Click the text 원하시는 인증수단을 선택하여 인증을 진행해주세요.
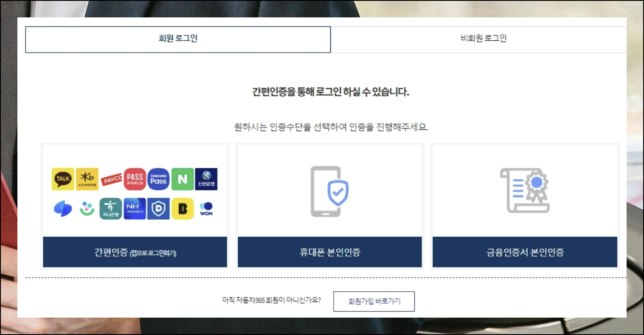 click(x=331, y=127)
